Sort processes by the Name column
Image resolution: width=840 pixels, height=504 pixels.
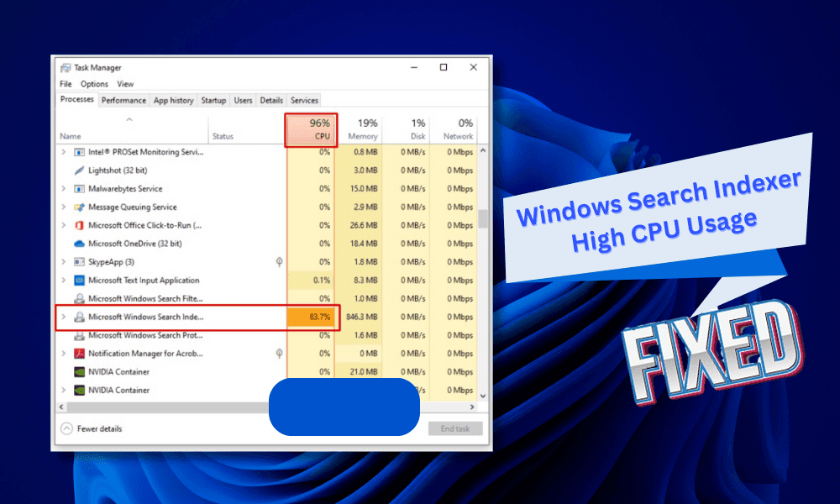point(132,129)
